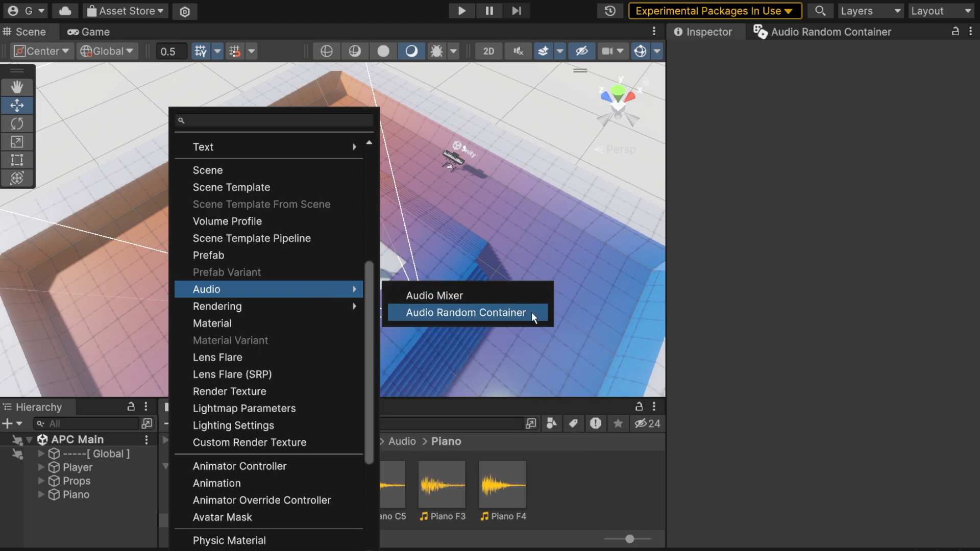The width and height of the screenshot is (980, 551).
Task: Open the Layers dropdown
Action: tap(871, 11)
